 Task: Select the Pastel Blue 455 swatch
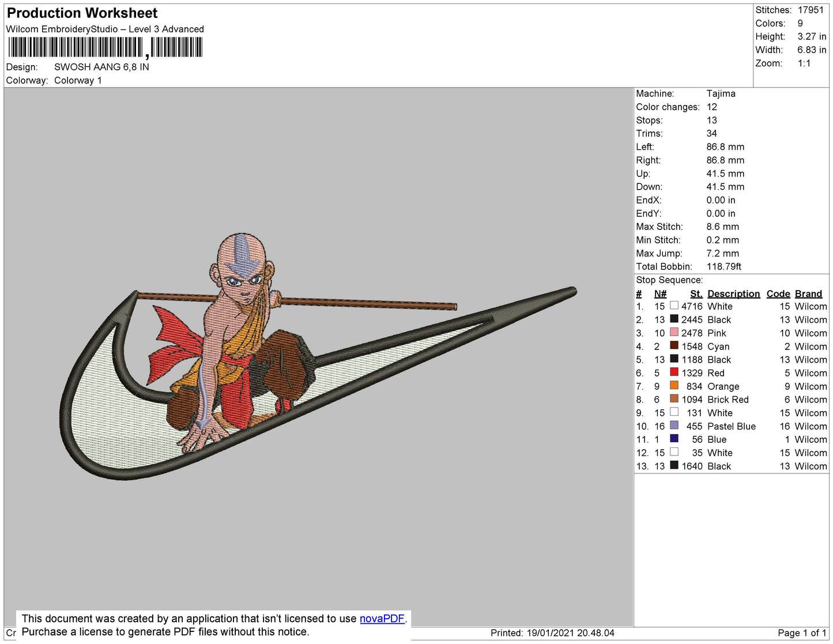click(x=674, y=425)
